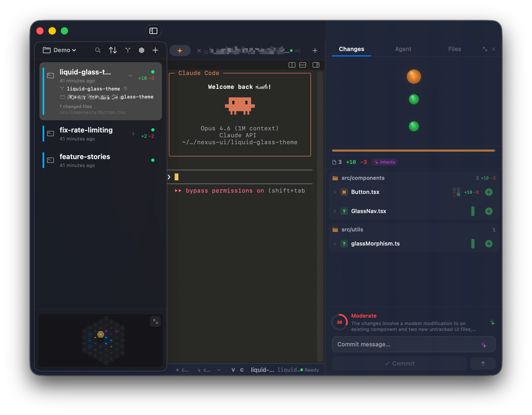Image resolution: width=532 pixels, height=415 pixels.
Task: Select the feature-stories workspace
Action: tap(101, 160)
